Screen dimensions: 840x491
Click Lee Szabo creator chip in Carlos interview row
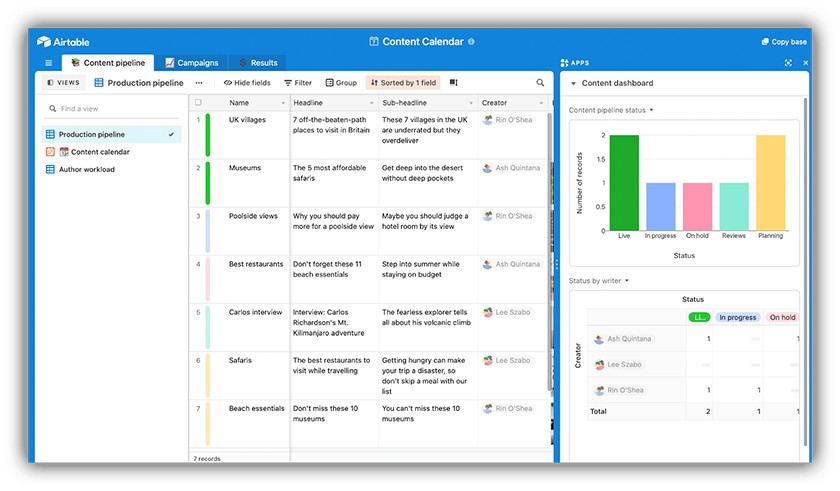tap(507, 312)
